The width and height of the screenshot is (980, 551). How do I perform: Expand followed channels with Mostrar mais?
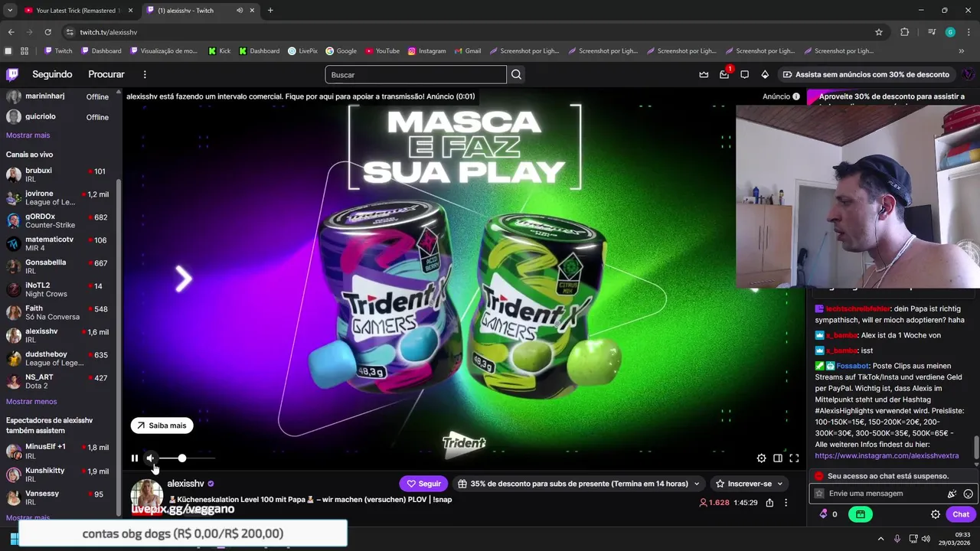(x=28, y=135)
